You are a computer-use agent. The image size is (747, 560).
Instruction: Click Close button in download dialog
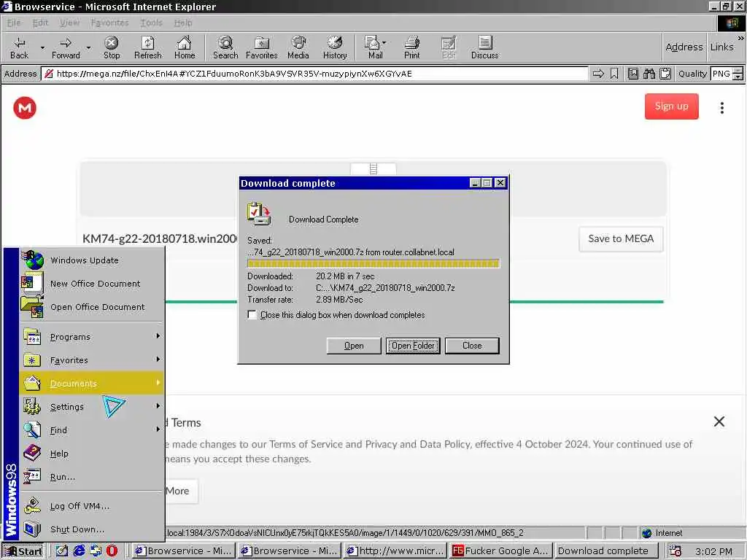472,346
